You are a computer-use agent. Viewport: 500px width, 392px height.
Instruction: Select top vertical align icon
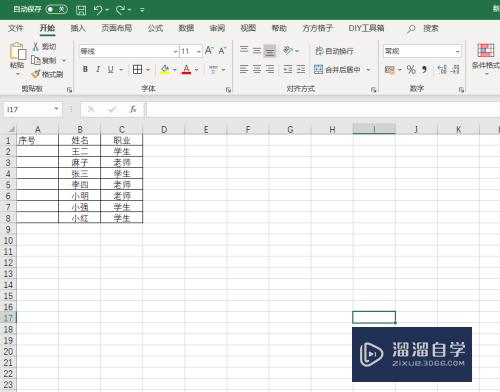coord(244,50)
